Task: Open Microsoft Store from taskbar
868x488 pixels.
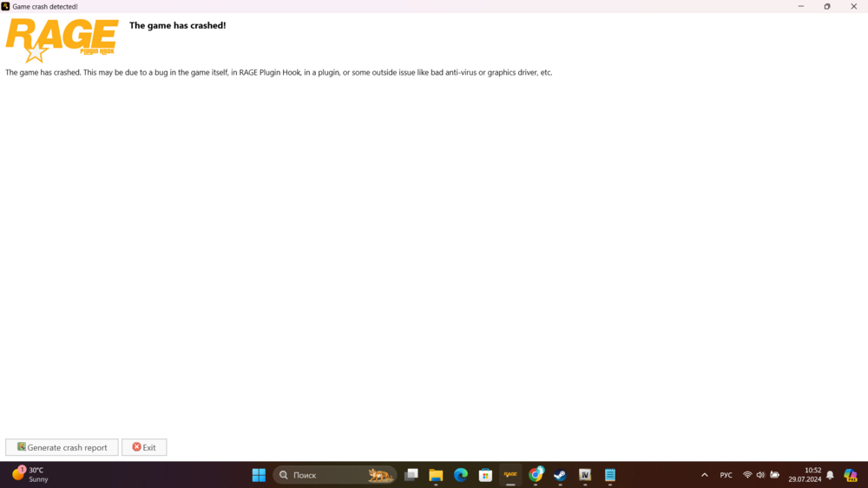Action: 485,475
